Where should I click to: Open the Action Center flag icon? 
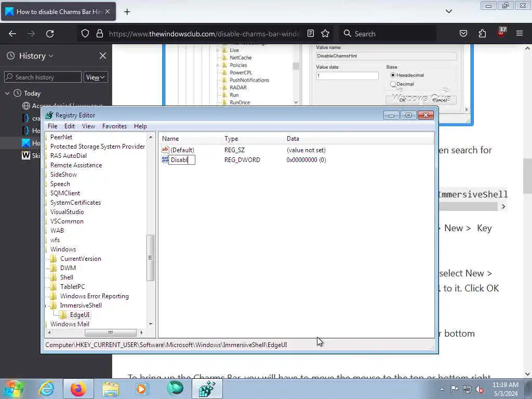454,389
